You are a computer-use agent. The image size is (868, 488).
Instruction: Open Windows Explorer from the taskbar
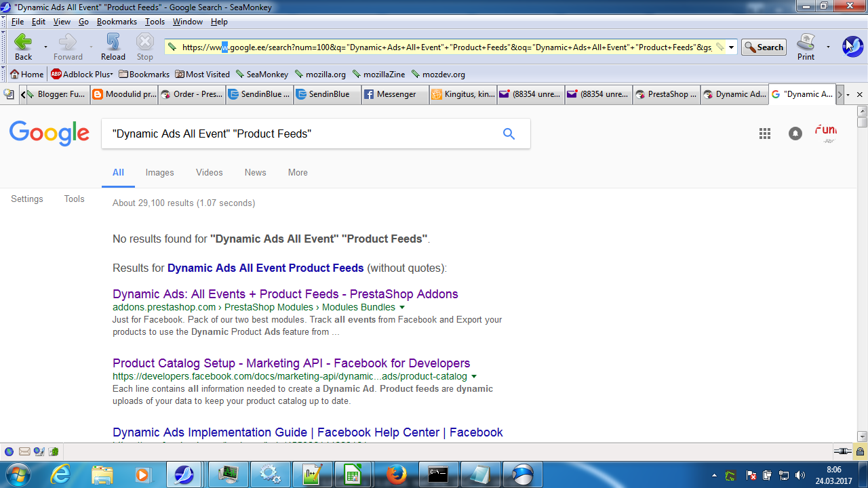pos(102,474)
